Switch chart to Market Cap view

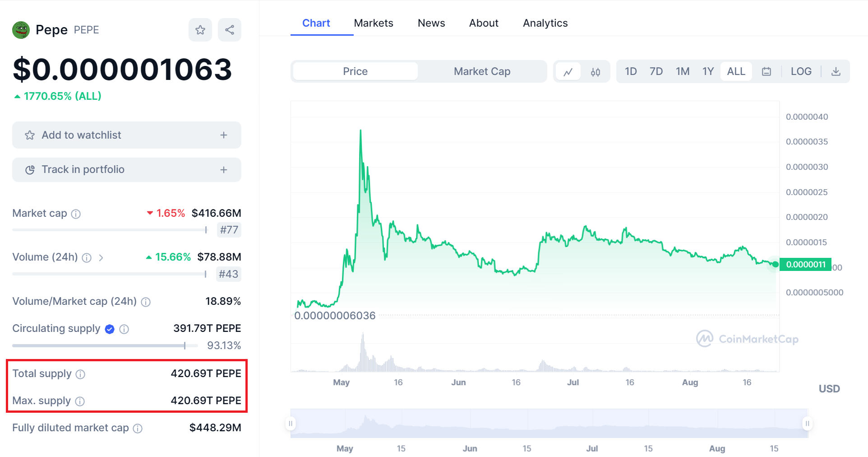[482, 71]
